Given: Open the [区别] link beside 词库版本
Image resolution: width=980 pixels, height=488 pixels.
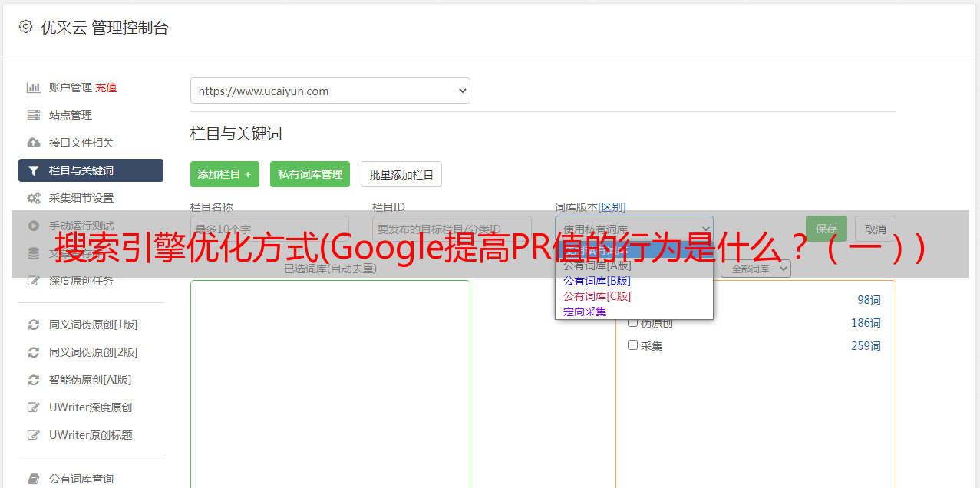Looking at the screenshot, I should [612, 207].
